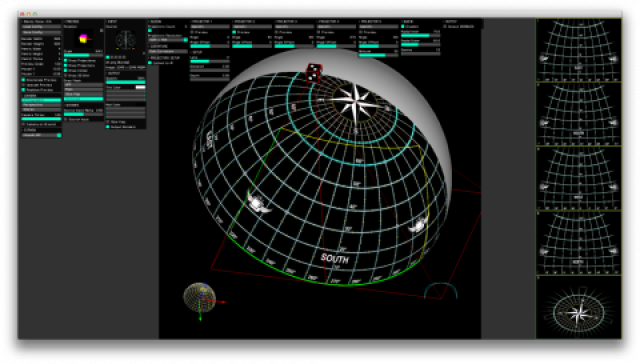Toggle the Show Projections checkbox
The height and width of the screenshot is (364, 640).
(x=66, y=60)
